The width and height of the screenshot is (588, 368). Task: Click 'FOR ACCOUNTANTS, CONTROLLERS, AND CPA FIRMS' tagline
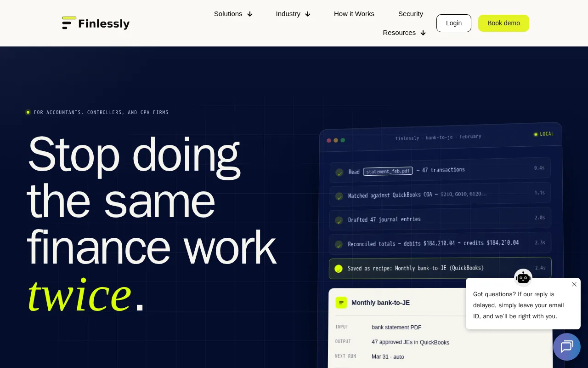101,112
